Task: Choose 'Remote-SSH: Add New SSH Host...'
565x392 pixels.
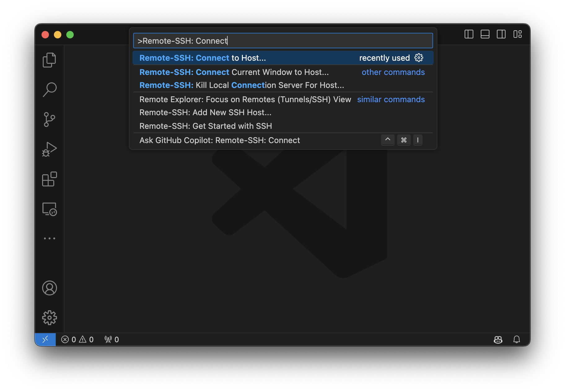Action: click(205, 112)
